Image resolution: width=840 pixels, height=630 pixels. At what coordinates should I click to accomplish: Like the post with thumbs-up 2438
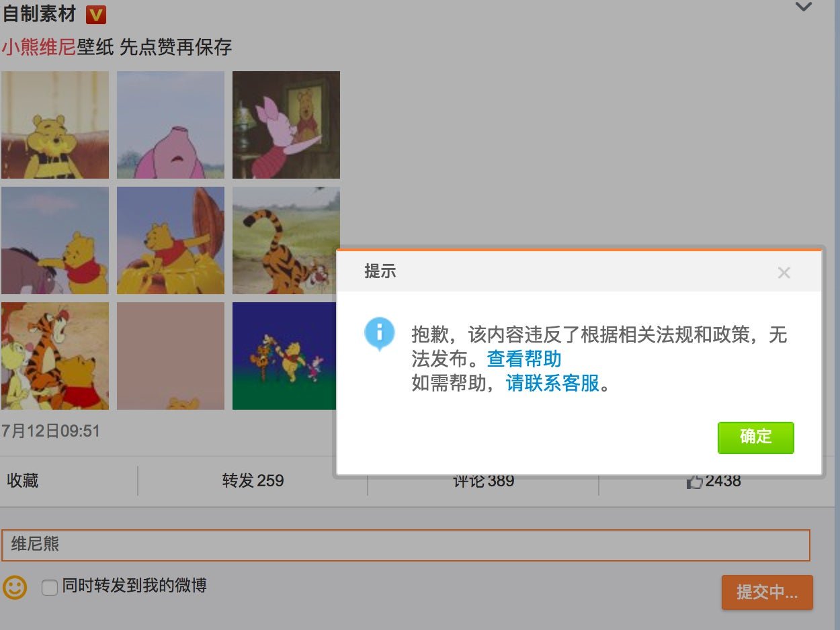[713, 481]
